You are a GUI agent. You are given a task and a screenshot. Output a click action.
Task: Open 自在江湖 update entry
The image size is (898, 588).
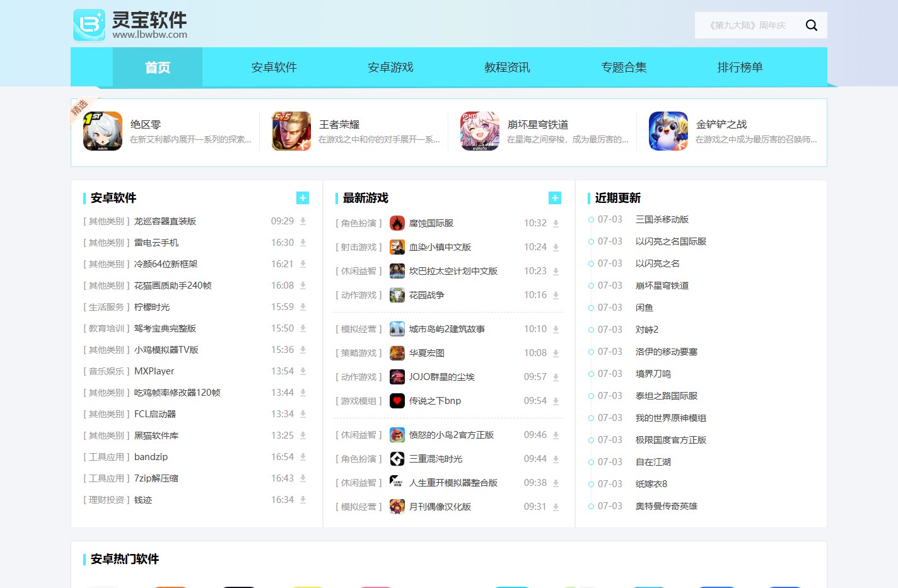(653, 462)
